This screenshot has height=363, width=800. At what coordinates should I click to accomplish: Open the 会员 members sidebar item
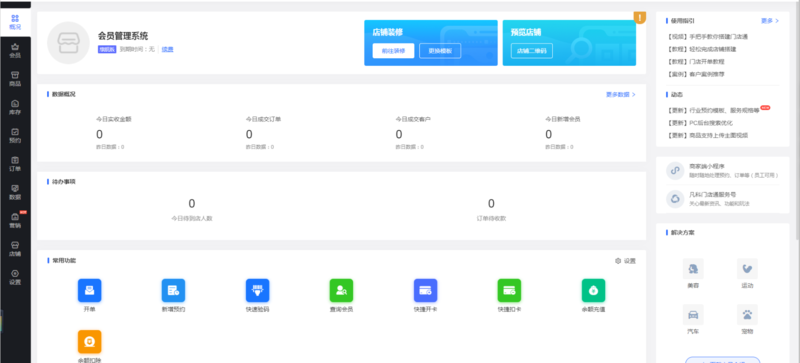pos(15,51)
